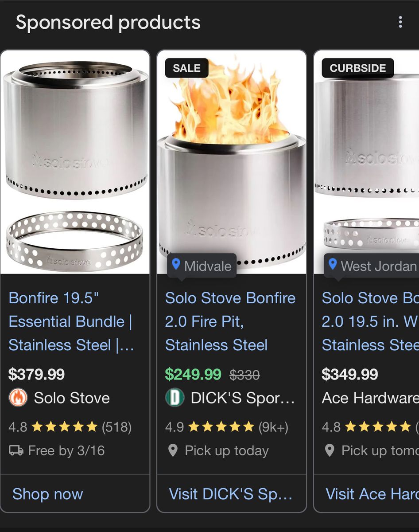
Task: Click the Midvale location pin icon
Action: pos(176,265)
